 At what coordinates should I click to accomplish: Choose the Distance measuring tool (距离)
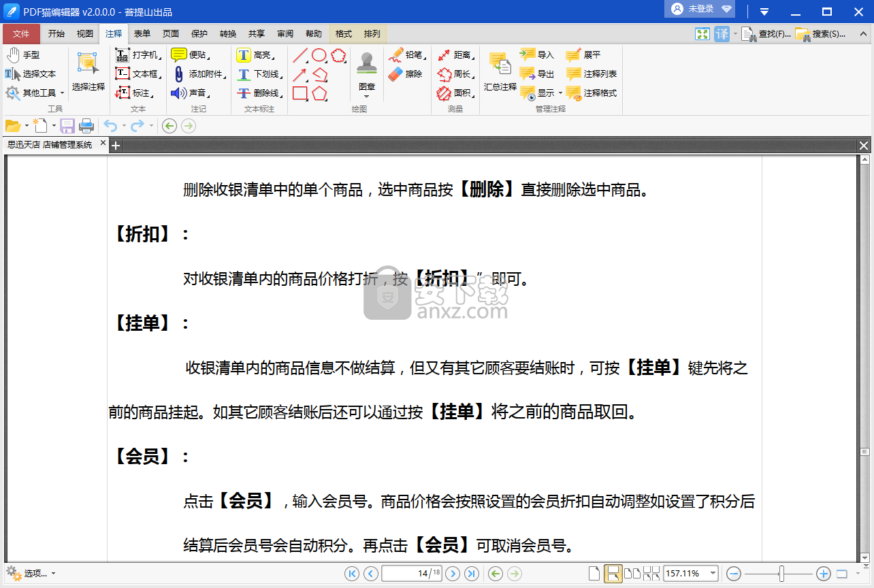[455, 54]
